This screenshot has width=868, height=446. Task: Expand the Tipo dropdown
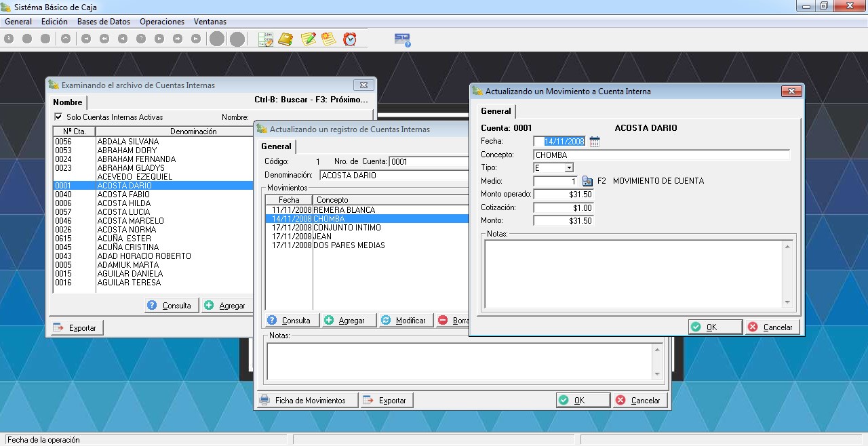[x=569, y=167]
